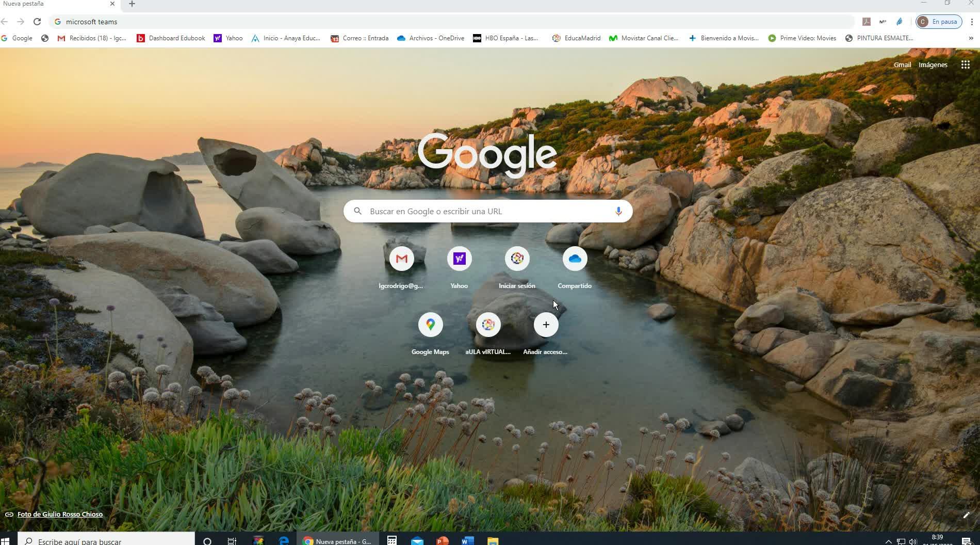Open Calculator from the taskbar
Image resolution: width=980 pixels, height=545 pixels.
tap(392, 541)
